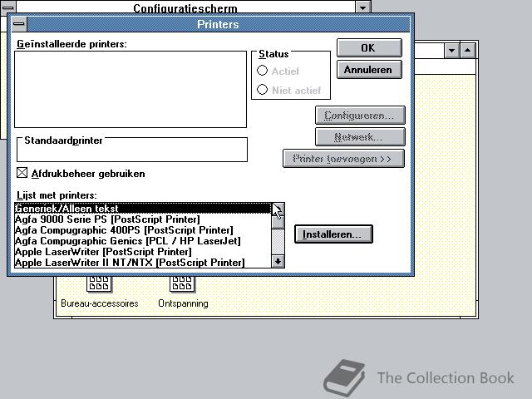Viewport: 532px width, 399px height.
Task: Select Generiek/Alleen tekst in printer list
Action: pyautogui.click(x=143, y=209)
